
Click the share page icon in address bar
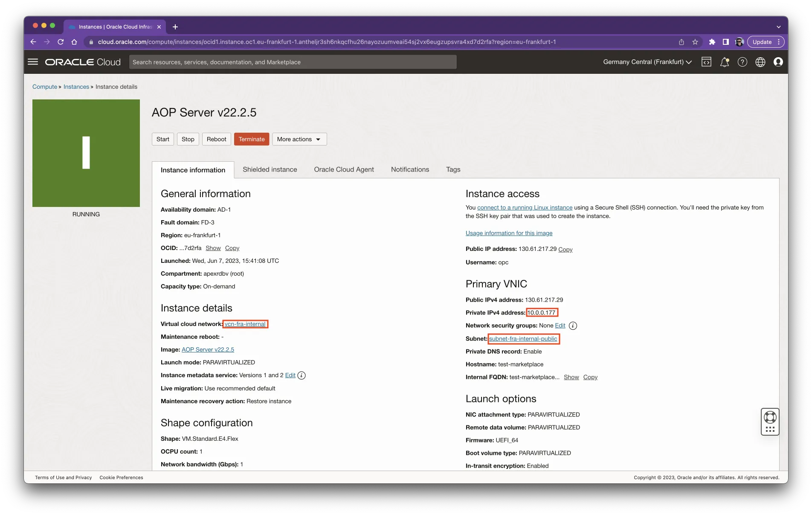click(x=681, y=42)
